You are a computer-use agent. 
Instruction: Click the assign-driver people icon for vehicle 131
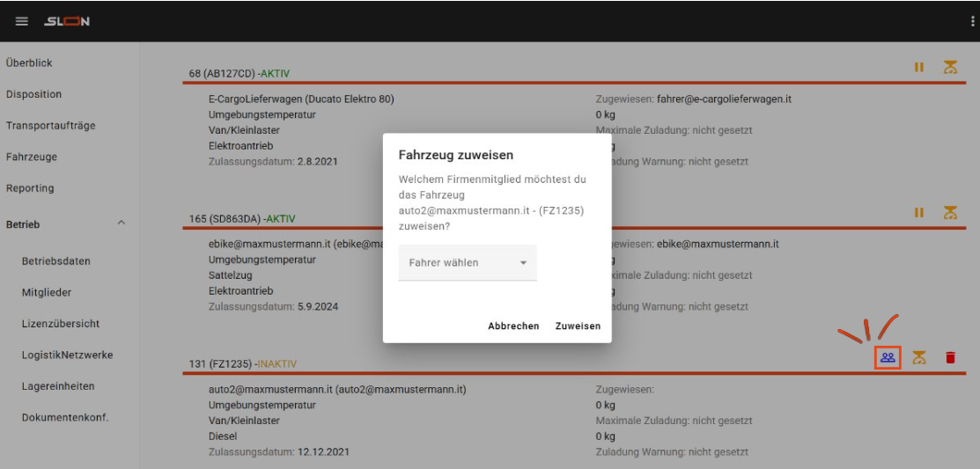click(888, 357)
